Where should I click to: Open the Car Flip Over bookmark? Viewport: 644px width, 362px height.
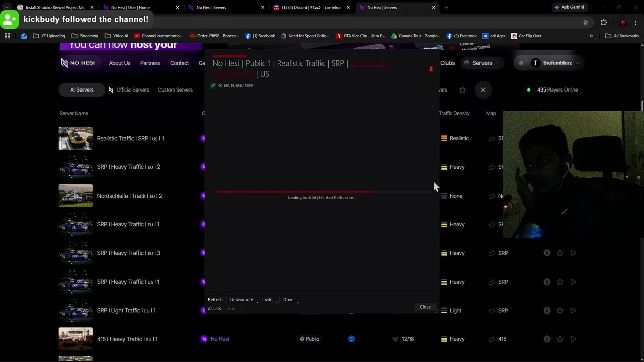[x=526, y=36]
